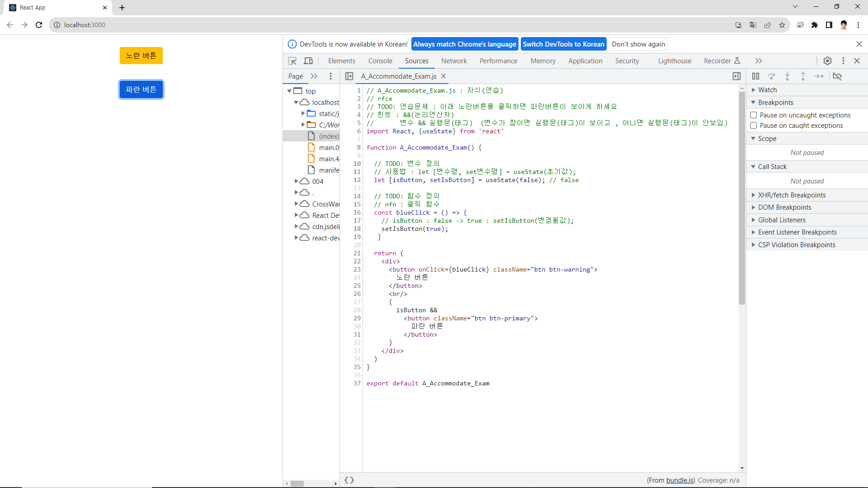Screen dimensions: 868x488
Task: Open DevTools settings gear
Action: (x=827, y=61)
